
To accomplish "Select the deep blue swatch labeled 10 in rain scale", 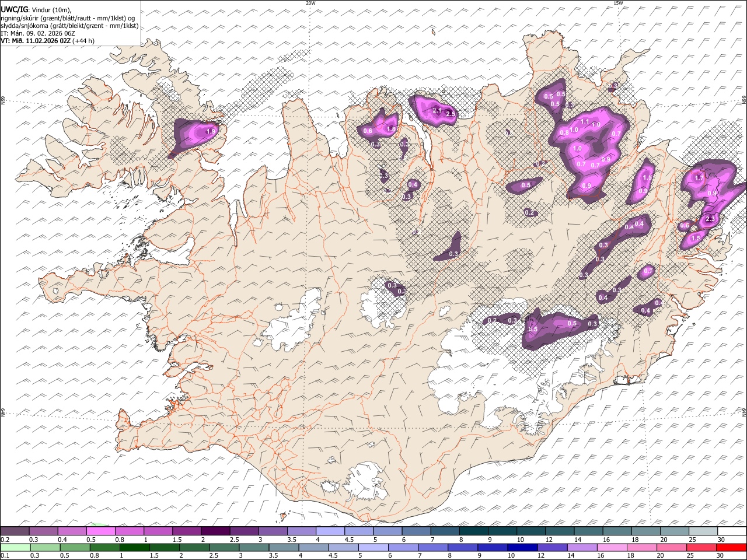I will point(522,547).
